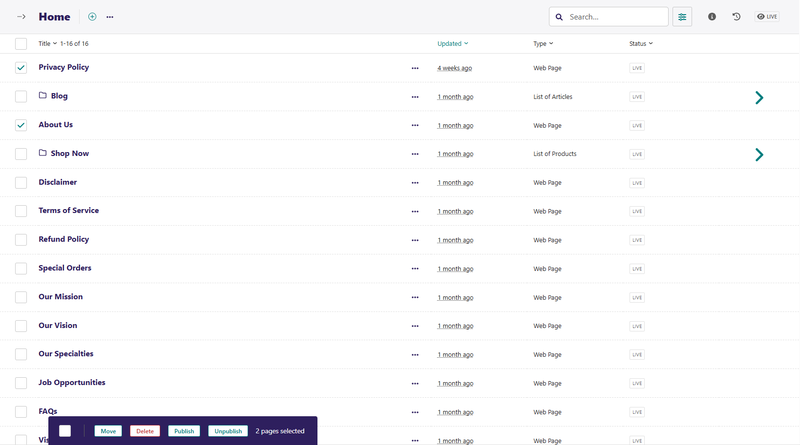
Task: Click the info icon in header
Action: click(712, 17)
